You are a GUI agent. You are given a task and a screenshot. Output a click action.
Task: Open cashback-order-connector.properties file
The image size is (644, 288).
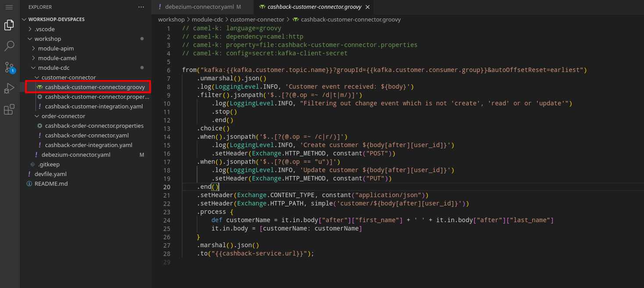[94, 126]
